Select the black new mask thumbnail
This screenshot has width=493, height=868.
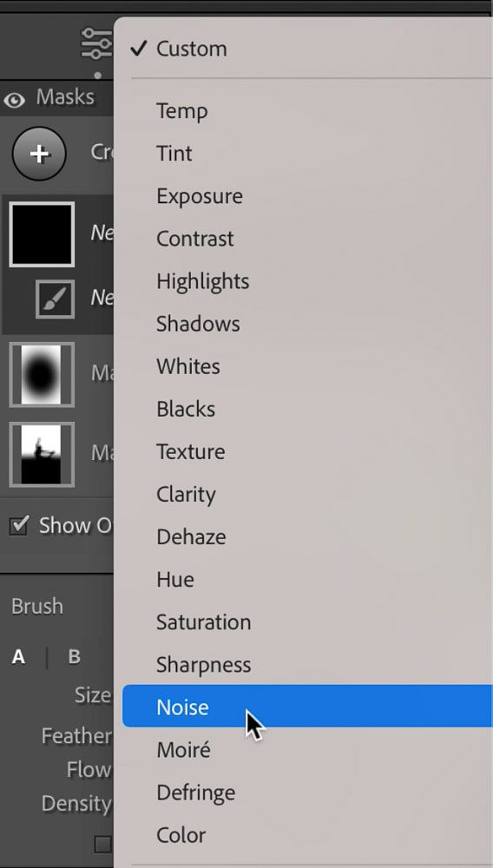tap(42, 234)
